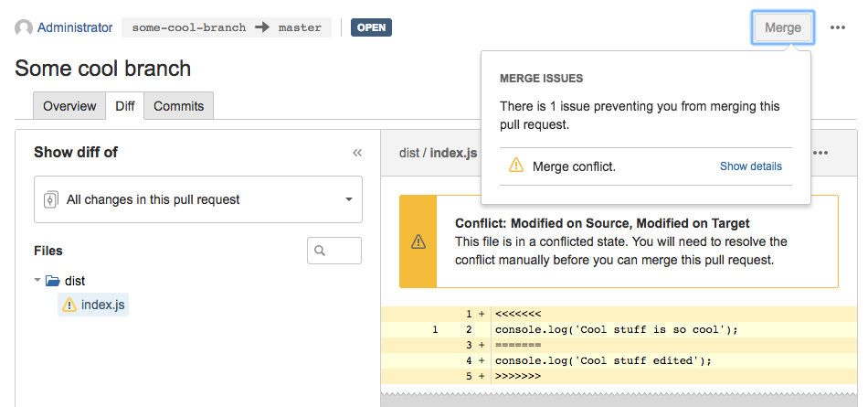
Task: Click the OPEN status badge
Action: coord(372,27)
